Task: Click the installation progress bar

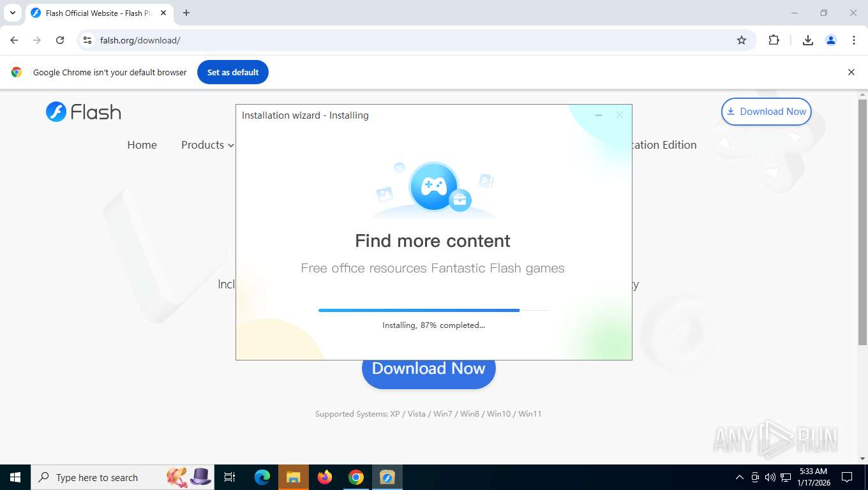Action: [433, 310]
